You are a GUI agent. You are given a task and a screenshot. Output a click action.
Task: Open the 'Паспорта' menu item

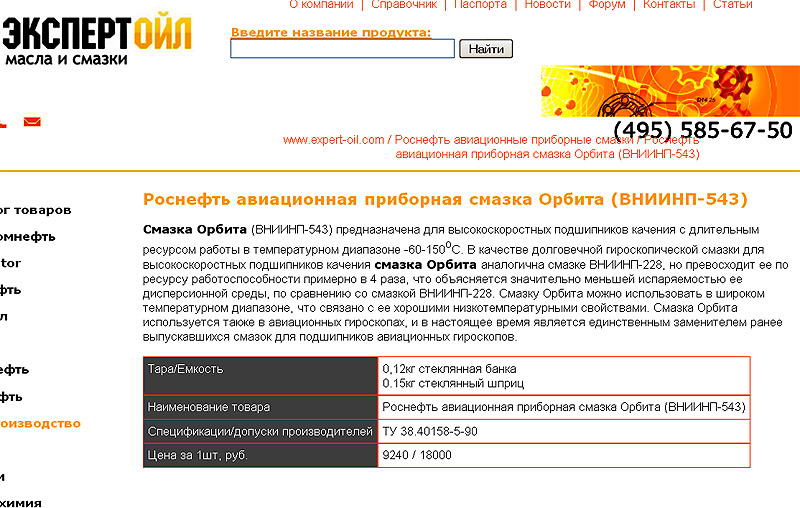(x=480, y=5)
